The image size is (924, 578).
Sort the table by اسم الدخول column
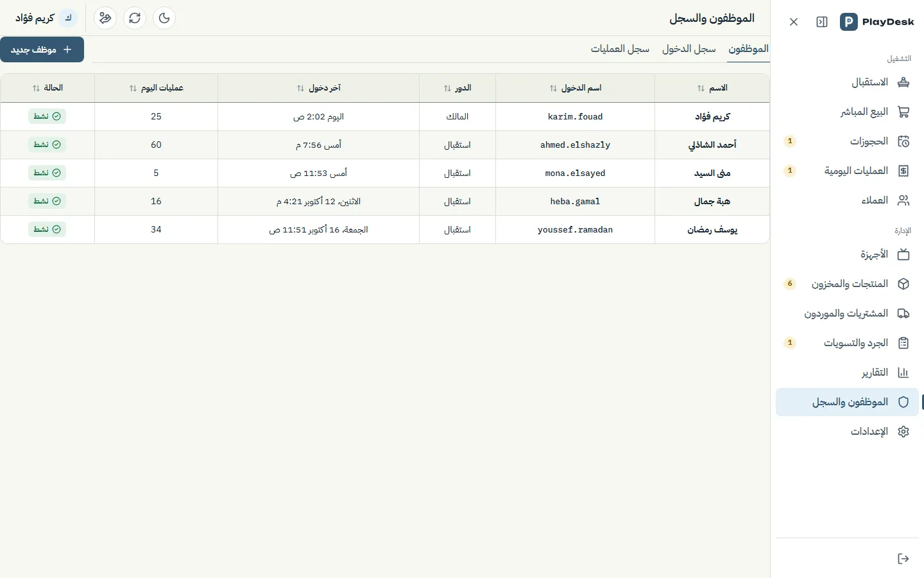(x=576, y=88)
